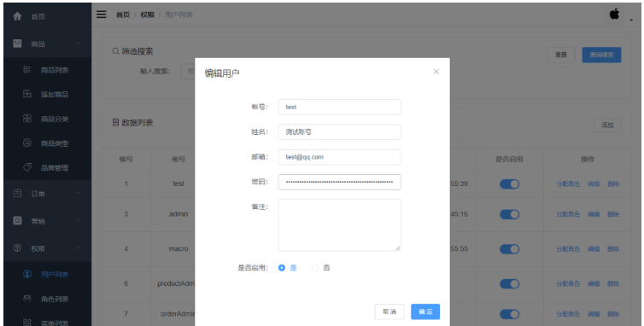Select the 是 radio button
Image resolution: width=644 pixels, height=326 pixels.
(x=281, y=268)
